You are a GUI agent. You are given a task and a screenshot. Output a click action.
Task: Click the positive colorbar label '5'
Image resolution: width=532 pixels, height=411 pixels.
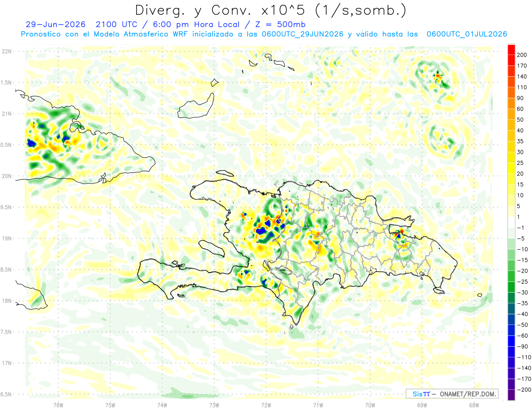coord(519,206)
